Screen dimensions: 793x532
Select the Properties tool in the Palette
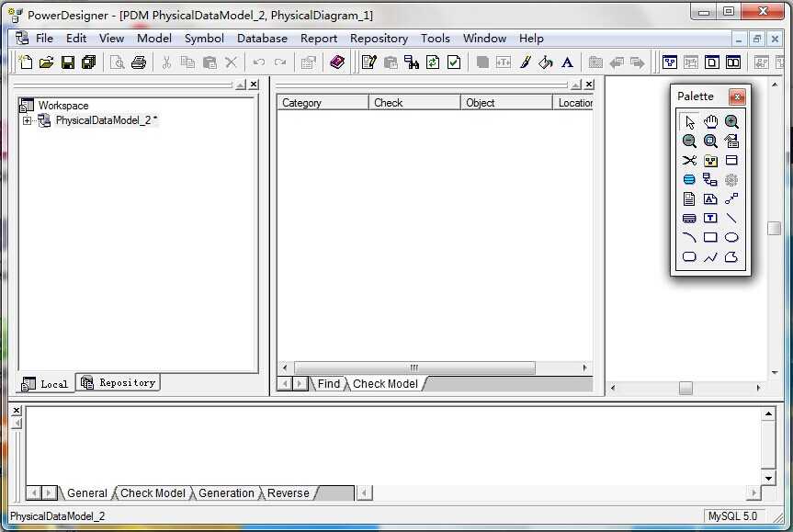(731, 141)
